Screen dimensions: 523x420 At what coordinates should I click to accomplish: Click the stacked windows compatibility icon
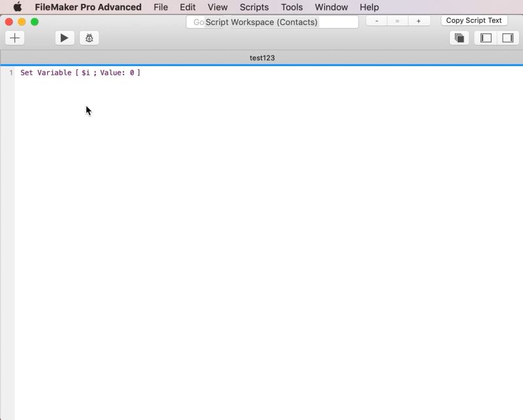460,38
